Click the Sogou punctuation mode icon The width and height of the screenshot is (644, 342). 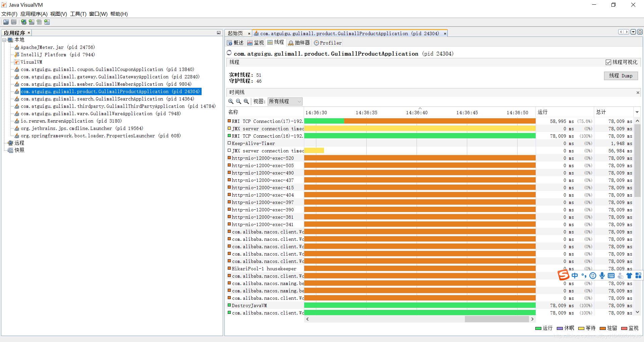[x=584, y=276]
